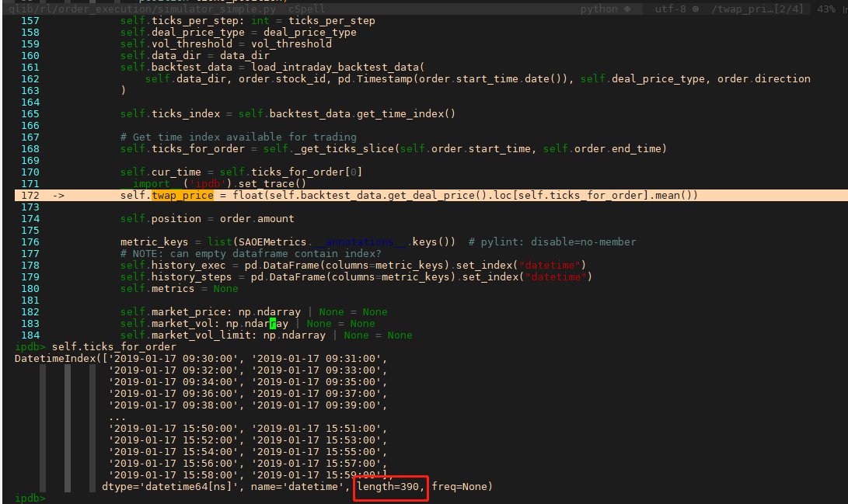Click the python filetype status indicator
The height and width of the screenshot is (504, 848).
pos(598,9)
